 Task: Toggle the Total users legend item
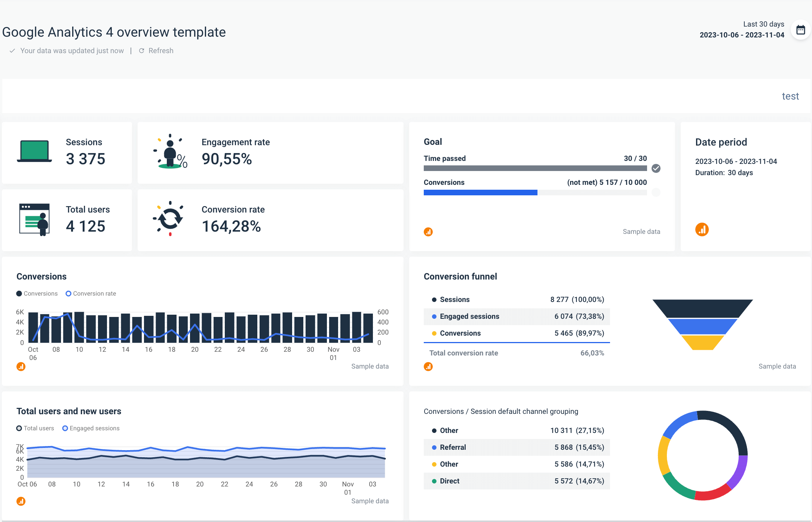(35, 428)
